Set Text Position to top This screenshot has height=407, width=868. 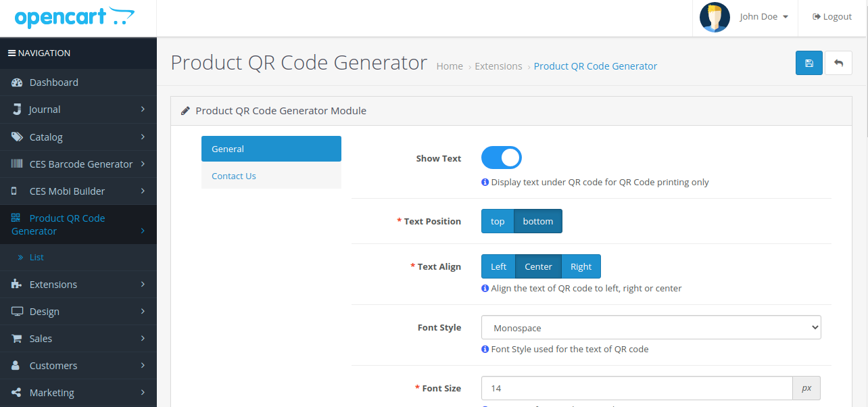click(x=498, y=221)
